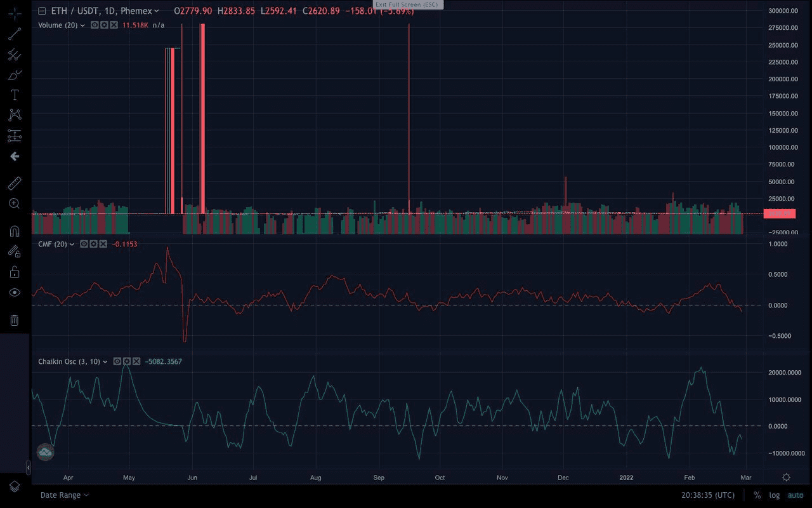
Task: Open the CMF (20) indicator settings gear
Action: tap(93, 244)
